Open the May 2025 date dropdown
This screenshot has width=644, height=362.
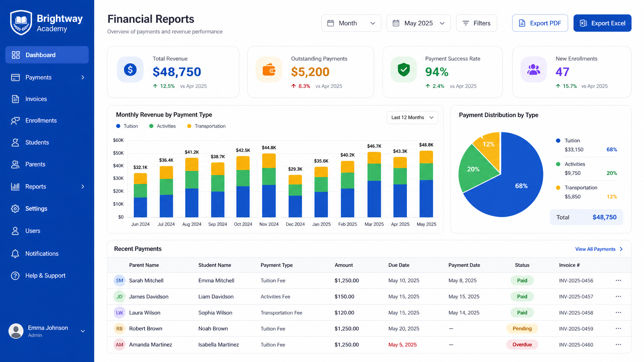419,23
